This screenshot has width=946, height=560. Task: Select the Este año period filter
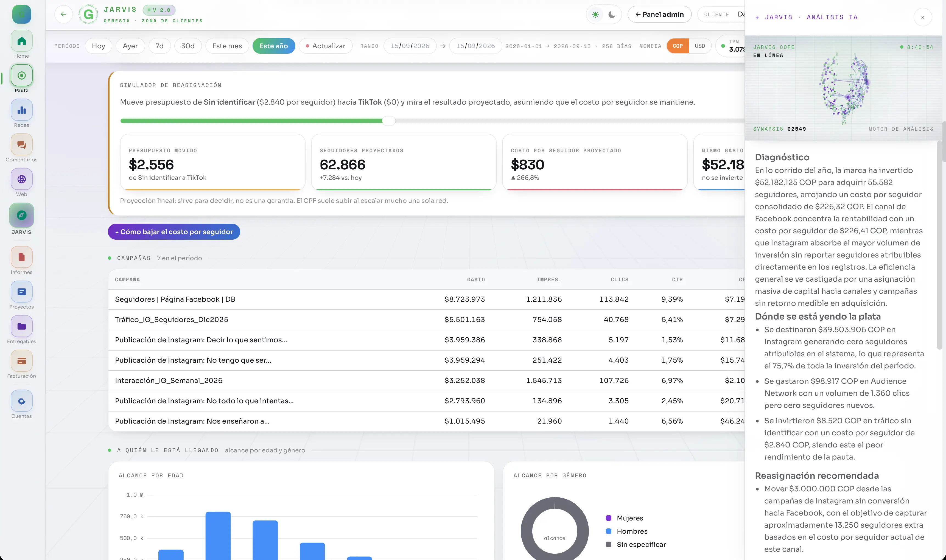point(274,46)
